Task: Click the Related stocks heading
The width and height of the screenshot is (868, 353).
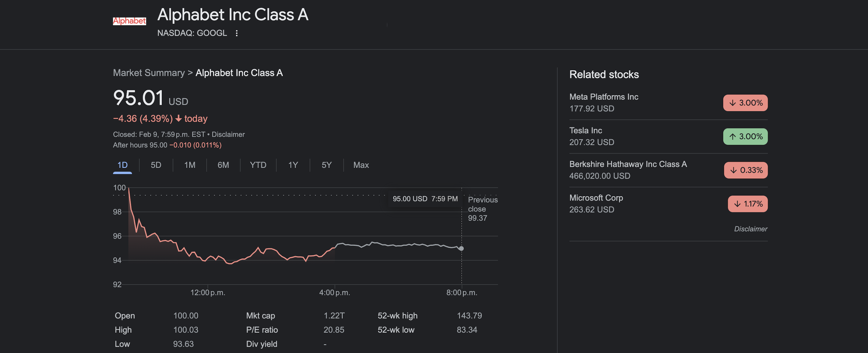Action: pos(604,75)
